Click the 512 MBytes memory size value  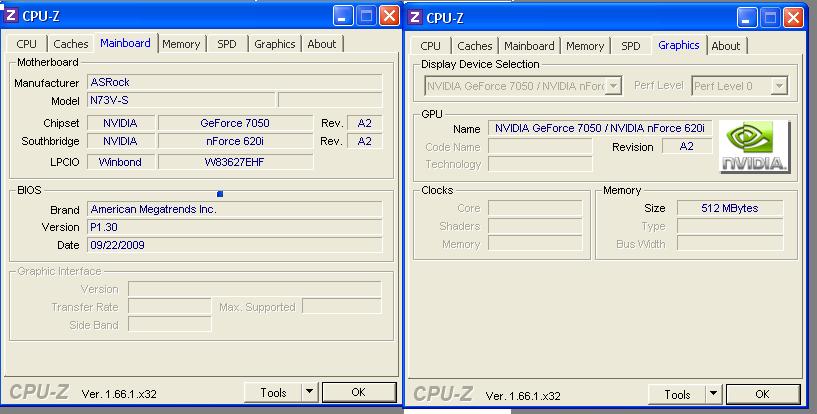tap(729, 208)
